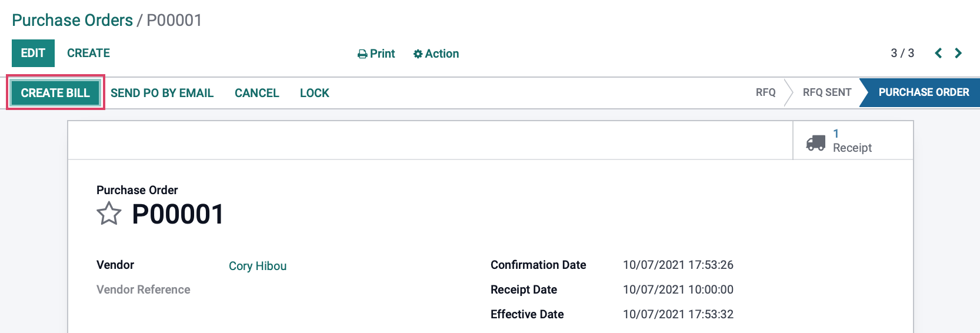Open the Print dropdown menu
The width and height of the screenshot is (980, 333).
[376, 54]
